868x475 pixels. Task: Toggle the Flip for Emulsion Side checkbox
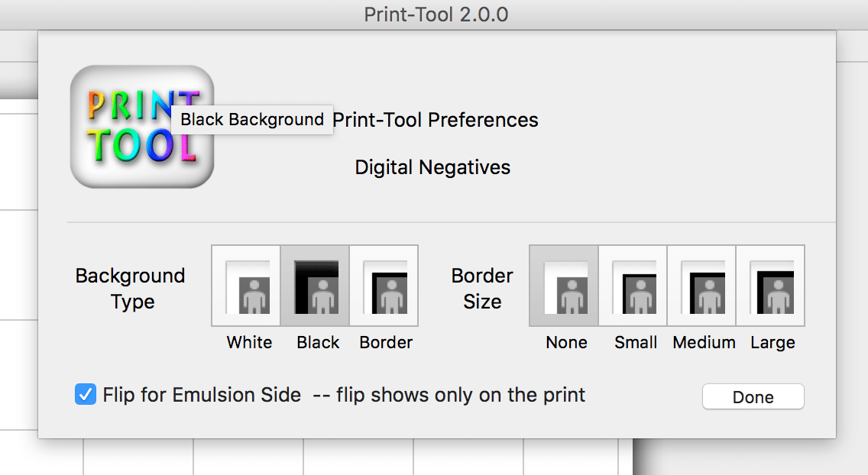point(85,395)
